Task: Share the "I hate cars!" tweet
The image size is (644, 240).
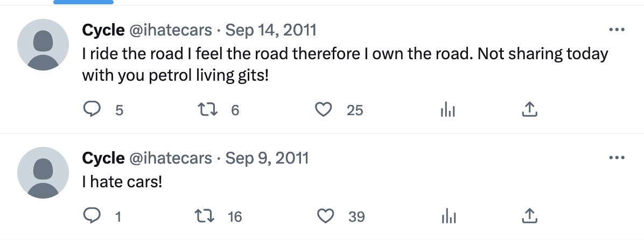Action: pyautogui.click(x=529, y=216)
